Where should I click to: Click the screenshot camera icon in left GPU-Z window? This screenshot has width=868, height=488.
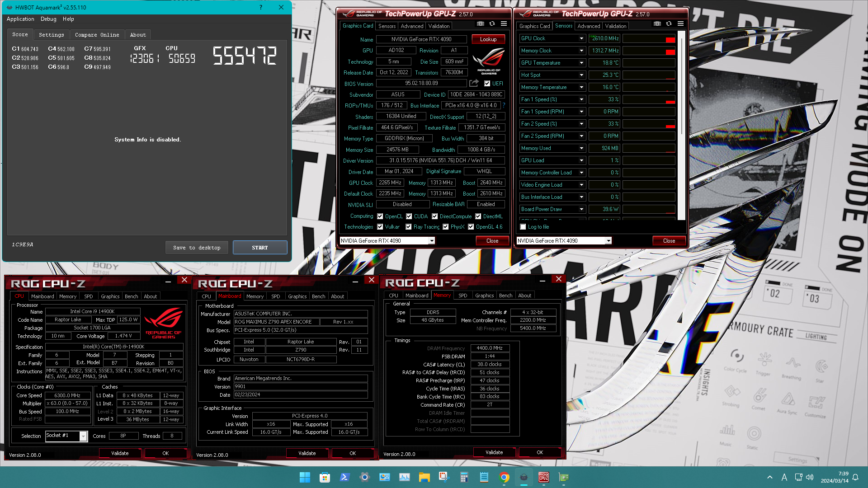tap(481, 24)
